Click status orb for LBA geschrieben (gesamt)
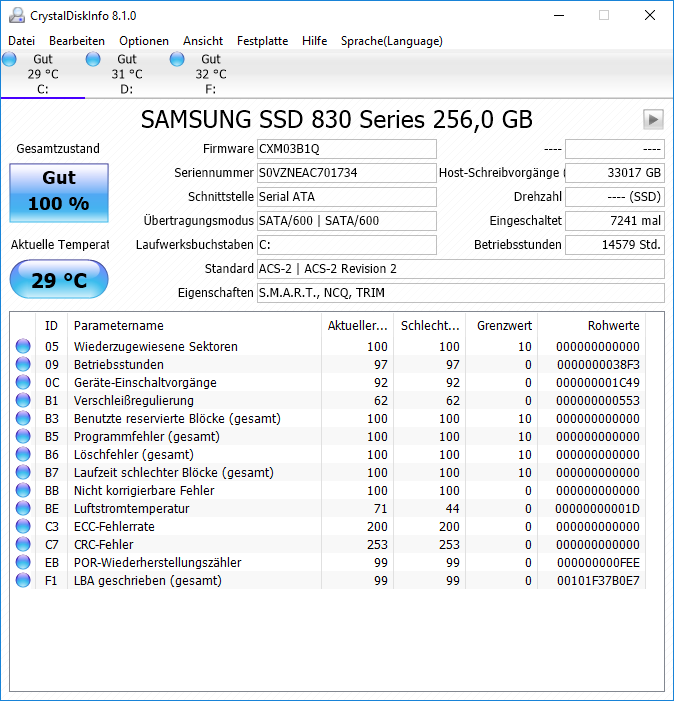This screenshot has width=674, height=701. tap(23, 580)
